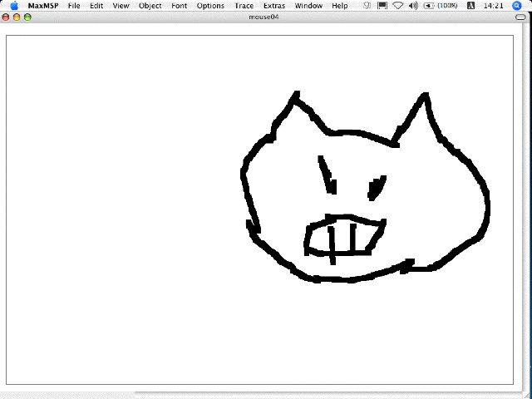The width and height of the screenshot is (532, 399).
Task: Click the mouse04 window title
Action: pos(264,17)
